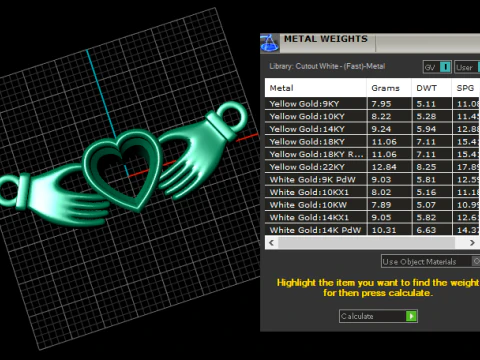Click the 7.89 grams value

point(381,205)
